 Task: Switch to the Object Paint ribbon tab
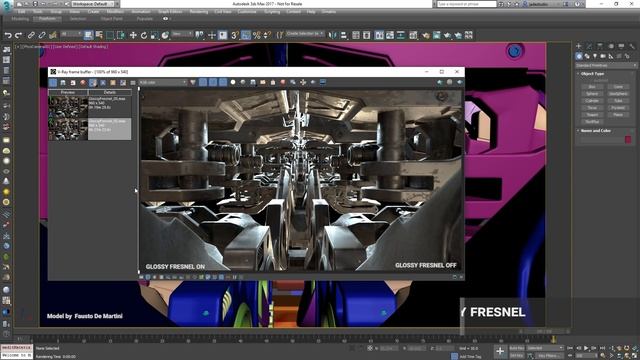[x=111, y=19]
